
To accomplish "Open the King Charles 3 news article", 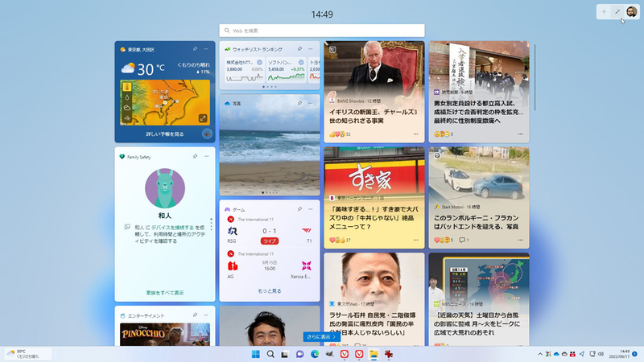I will point(374,92).
